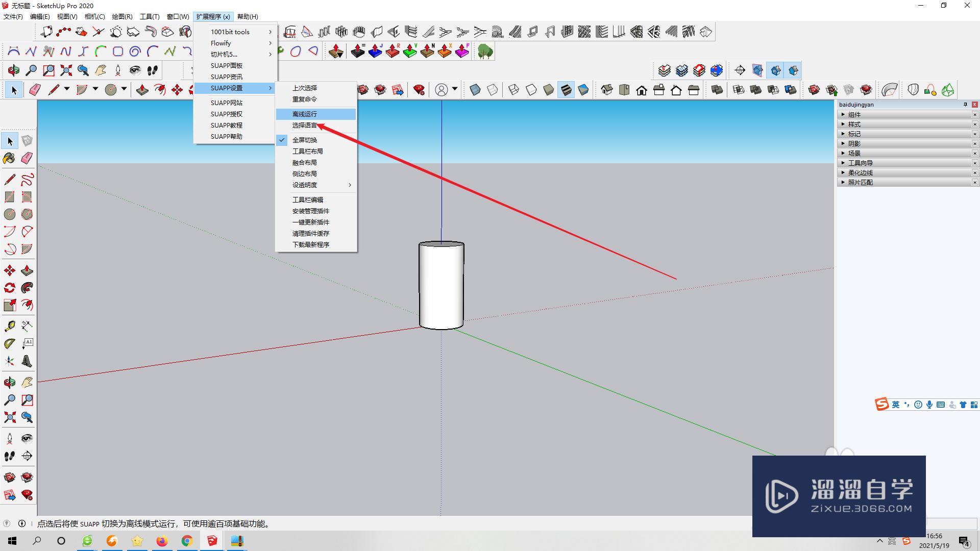Open SUAPP面板 menu entry

coord(235,65)
